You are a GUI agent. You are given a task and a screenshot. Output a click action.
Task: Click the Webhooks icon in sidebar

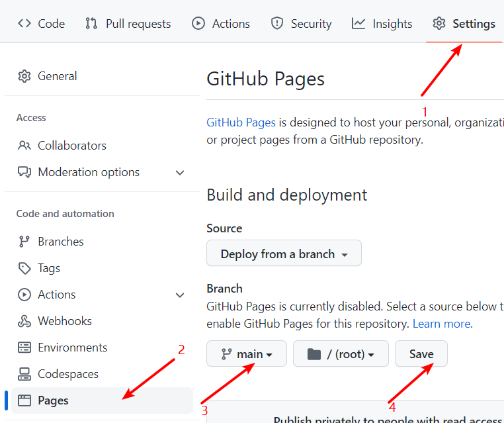(24, 321)
